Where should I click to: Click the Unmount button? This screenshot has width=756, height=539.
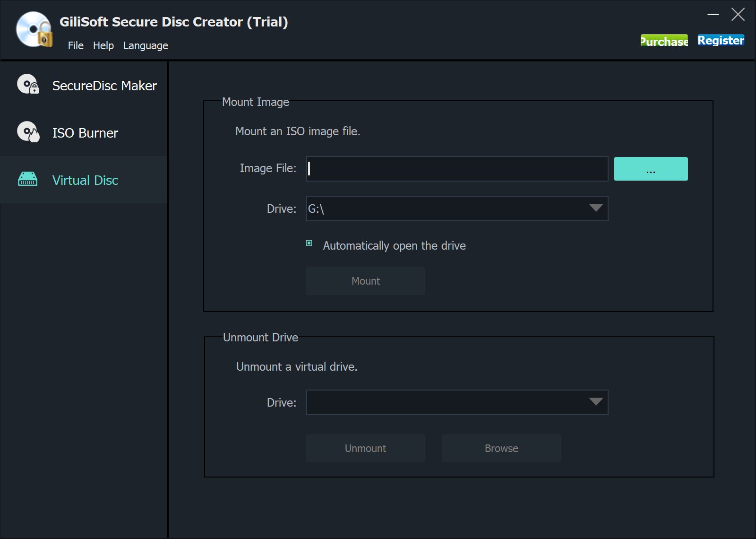point(366,448)
